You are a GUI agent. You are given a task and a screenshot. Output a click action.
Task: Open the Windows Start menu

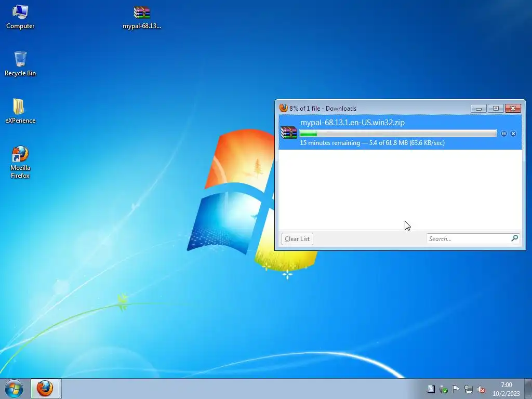pyautogui.click(x=14, y=389)
